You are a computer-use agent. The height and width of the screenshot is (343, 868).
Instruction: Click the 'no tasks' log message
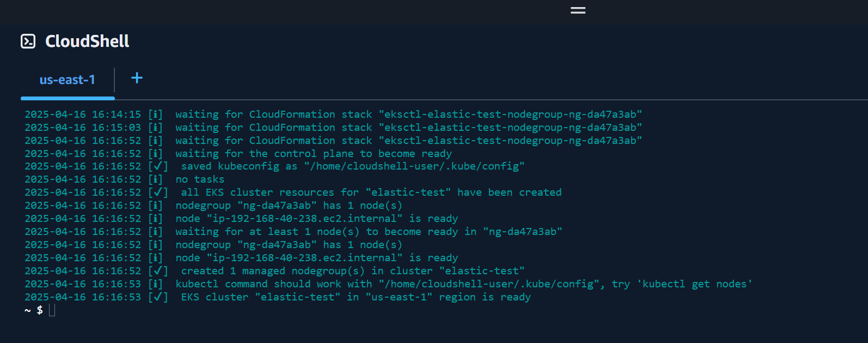point(200,179)
